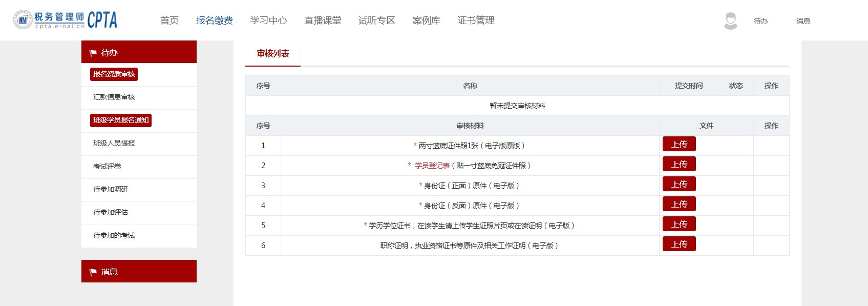Open 汇款信息审核 sidebar item

pyautogui.click(x=114, y=97)
